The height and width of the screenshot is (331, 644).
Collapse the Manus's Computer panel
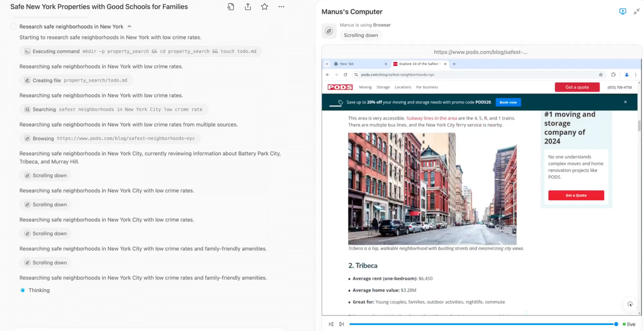[637, 12]
